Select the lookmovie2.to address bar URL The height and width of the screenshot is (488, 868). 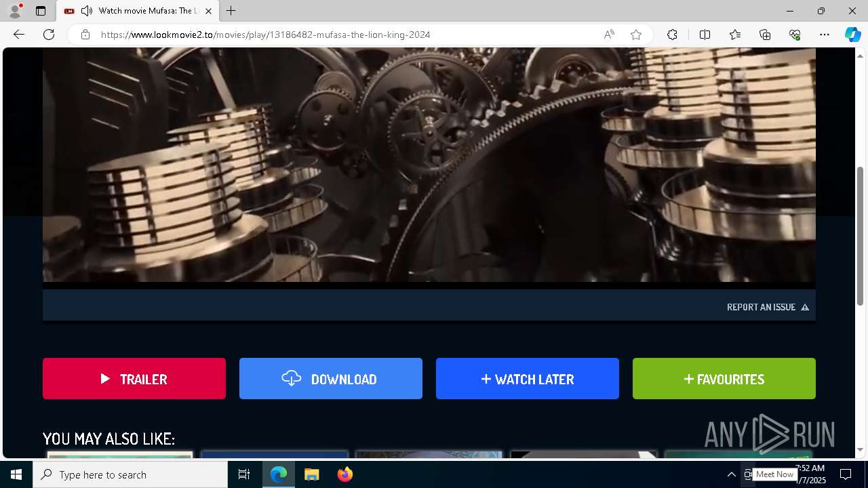266,35
